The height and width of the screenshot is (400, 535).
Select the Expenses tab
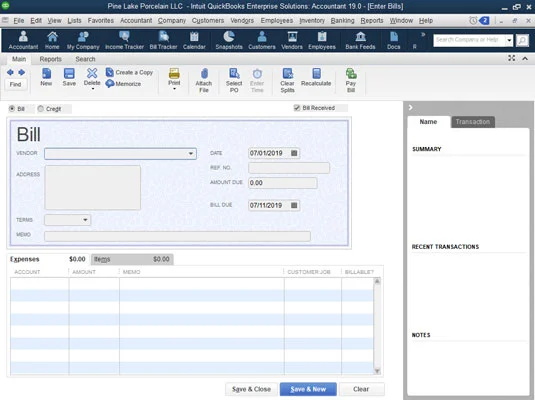[x=48, y=259]
